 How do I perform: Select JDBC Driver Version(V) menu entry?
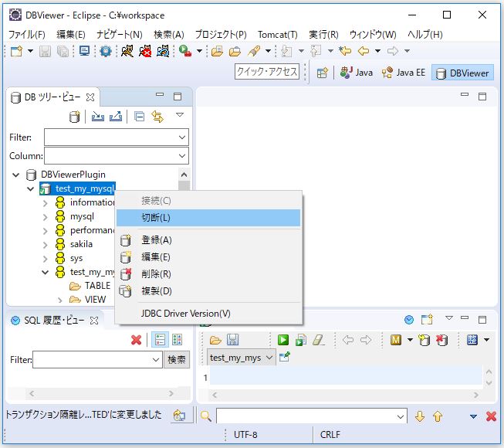(x=208, y=314)
